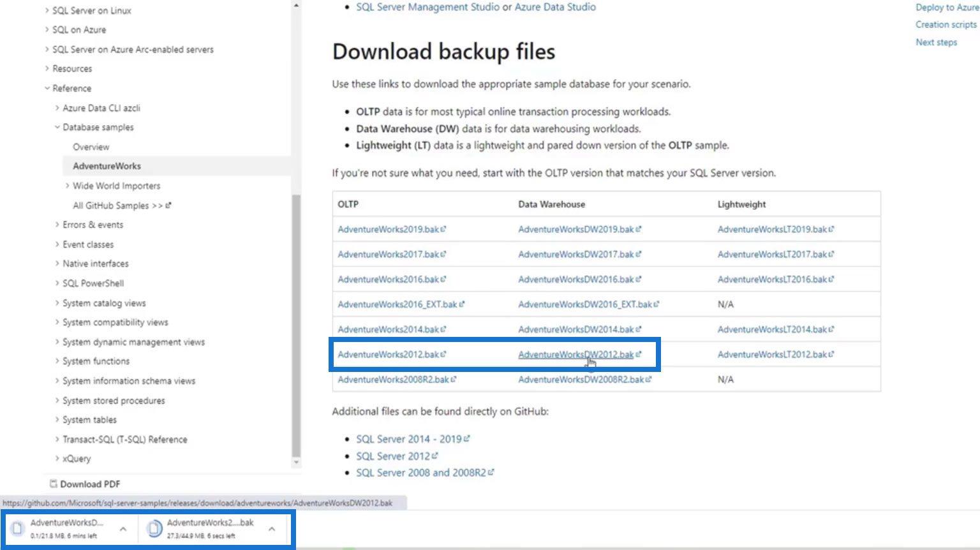Expand System stored procedures node
The width and height of the screenshot is (980, 550).
(57, 401)
